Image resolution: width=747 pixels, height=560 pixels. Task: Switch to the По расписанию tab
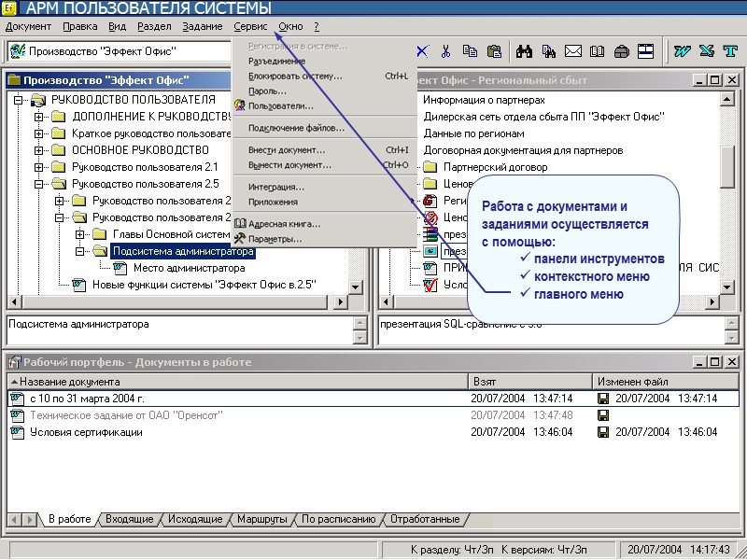click(x=339, y=519)
